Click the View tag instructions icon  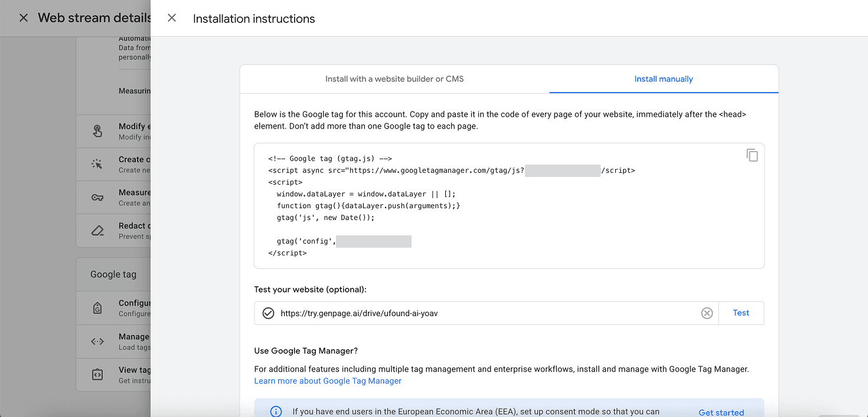(x=98, y=375)
